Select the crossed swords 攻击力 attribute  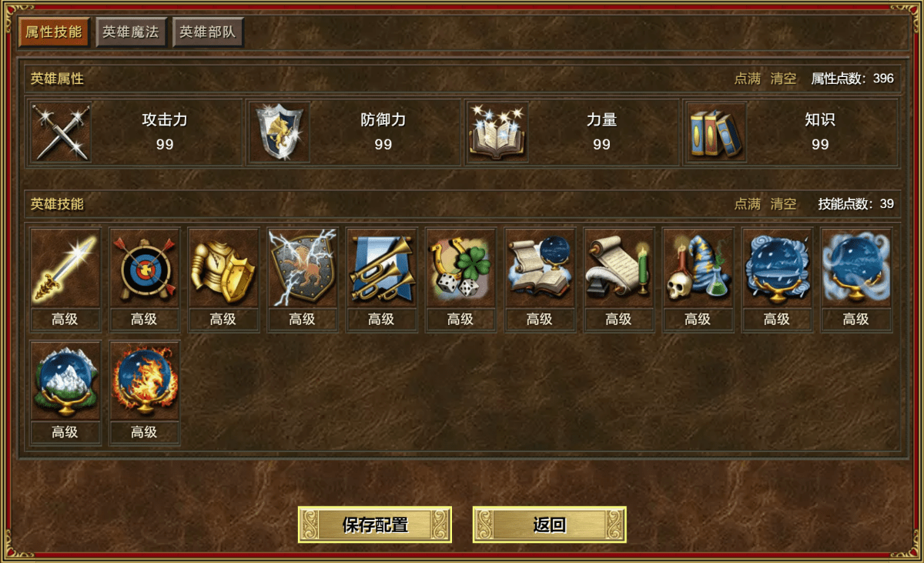pyautogui.click(x=134, y=132)
